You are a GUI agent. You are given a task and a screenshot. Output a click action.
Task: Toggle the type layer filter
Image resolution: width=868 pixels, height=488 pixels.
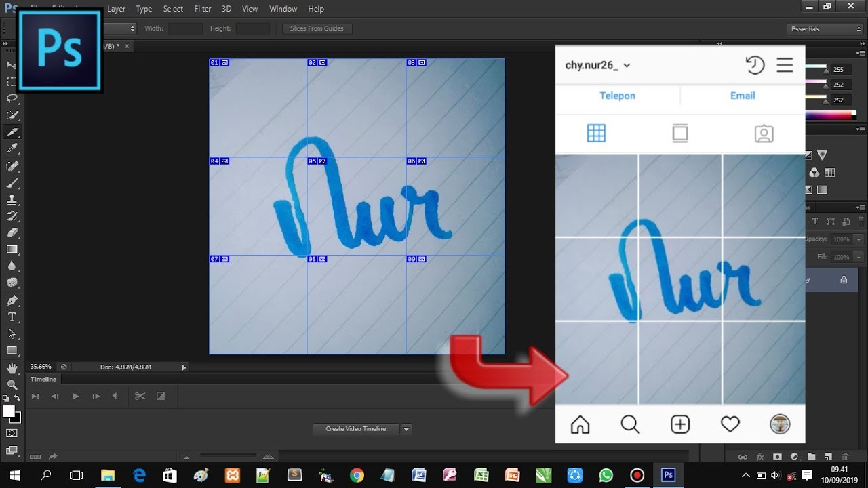pyautogui.click(x=815, y=222)
